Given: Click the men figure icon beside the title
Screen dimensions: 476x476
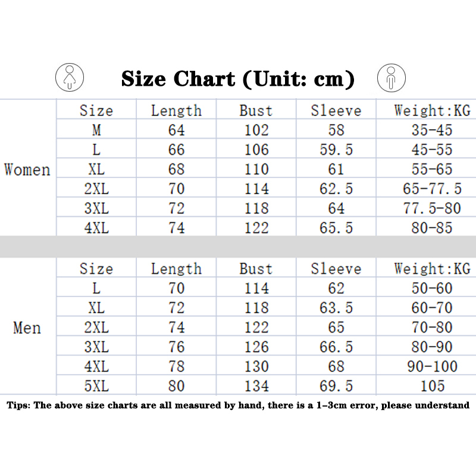Looking at the screenshot, I should pyautogui.click(x=391, y=78).
